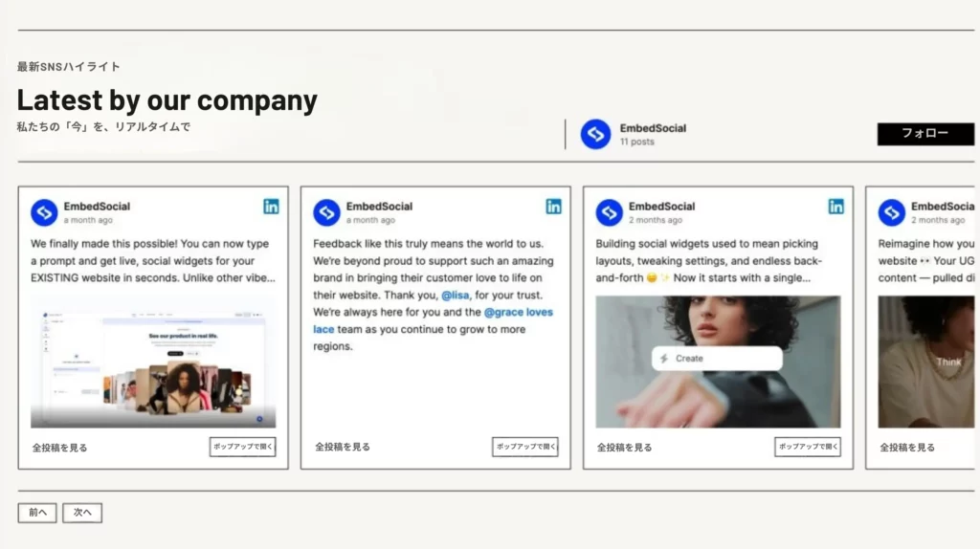The image size is (980, 549).
Task: Open LinkedIn icon on the third post
Action: (x=835, y=207)
